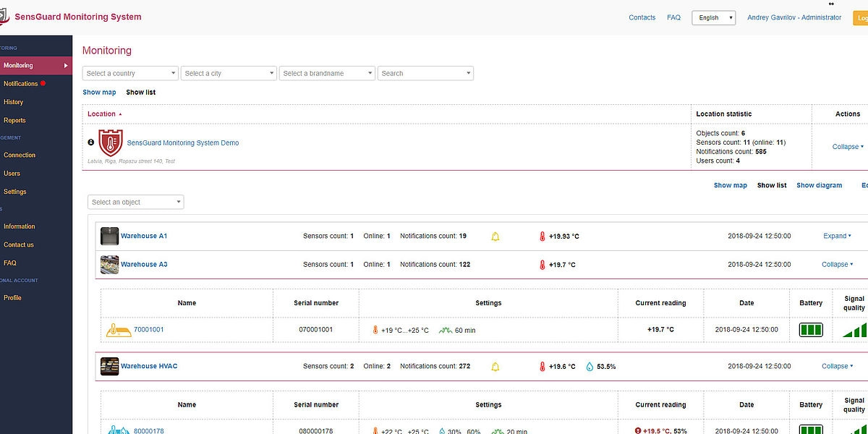Click the humidity drop icon beside 53.5%

590,367
